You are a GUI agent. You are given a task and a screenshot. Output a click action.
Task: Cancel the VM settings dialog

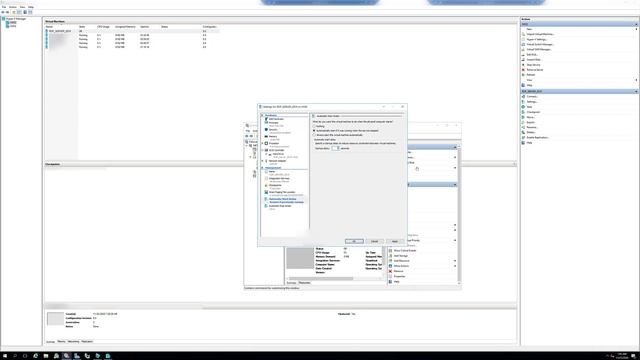[374, 241]
